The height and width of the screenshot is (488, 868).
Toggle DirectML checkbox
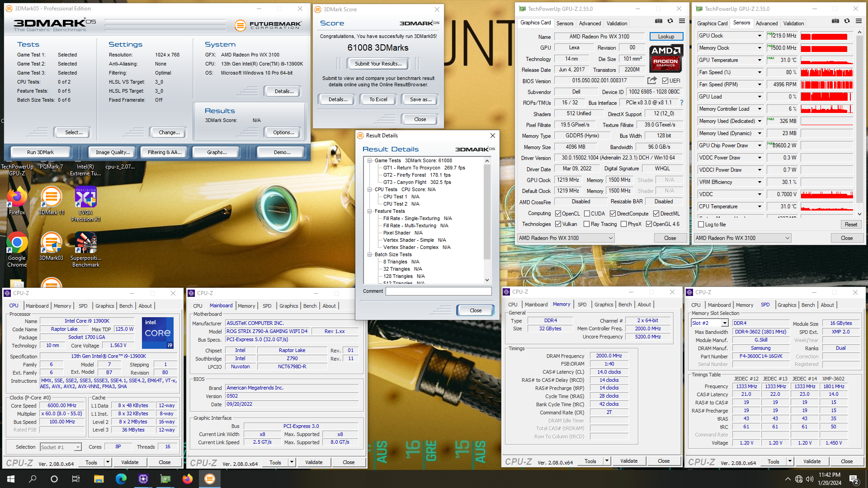pos(656,214)
